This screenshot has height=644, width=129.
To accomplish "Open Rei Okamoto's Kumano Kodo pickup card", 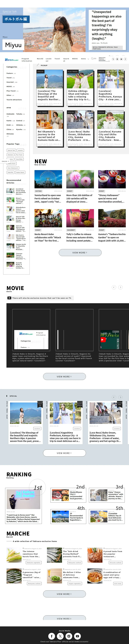I will [x=50, y=128].
